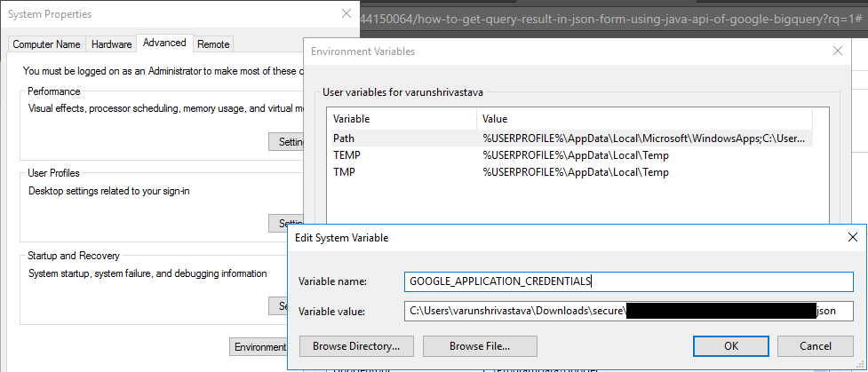Image resolution: width=868 pixels, height=372 pixels.
Task: Select the Path user variable row
Action: click(572, 139)
